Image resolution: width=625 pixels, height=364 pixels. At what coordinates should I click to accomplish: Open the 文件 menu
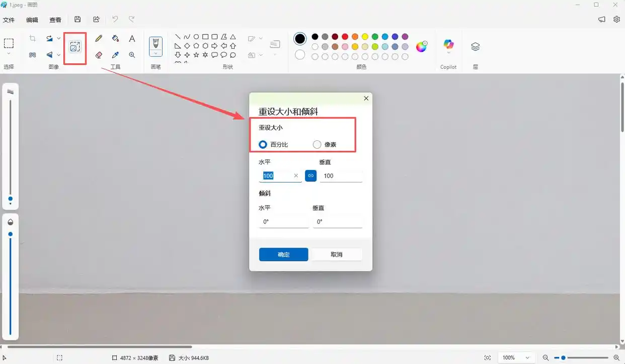tap(9, 20)
